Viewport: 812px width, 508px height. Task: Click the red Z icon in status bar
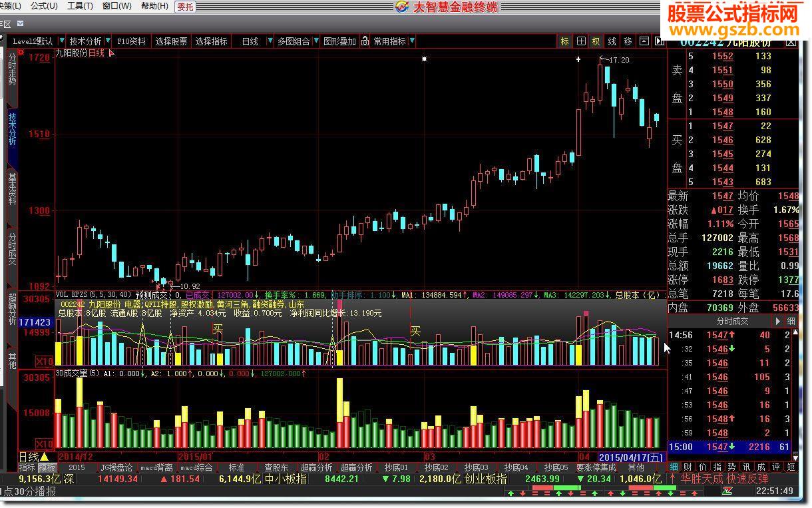click(727, 491)
